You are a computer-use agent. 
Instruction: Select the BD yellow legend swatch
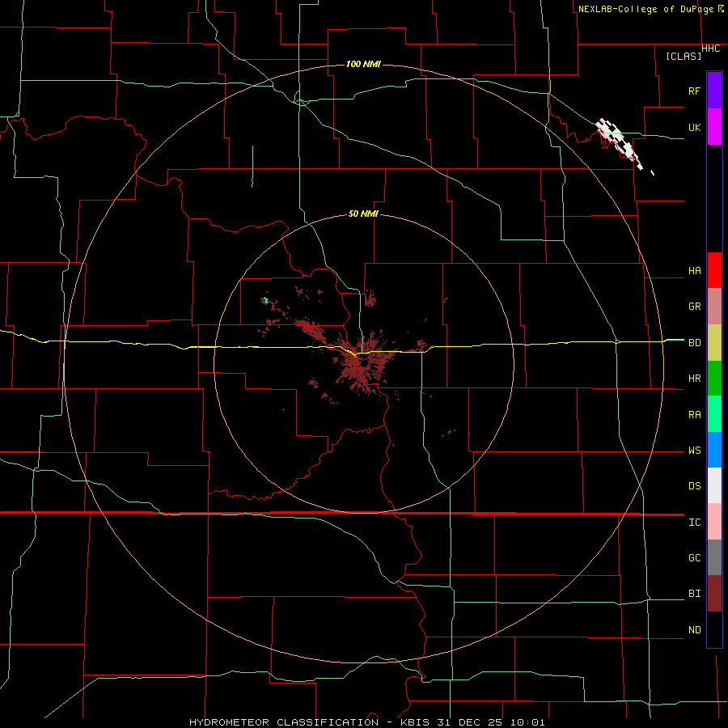pos(714,343)
